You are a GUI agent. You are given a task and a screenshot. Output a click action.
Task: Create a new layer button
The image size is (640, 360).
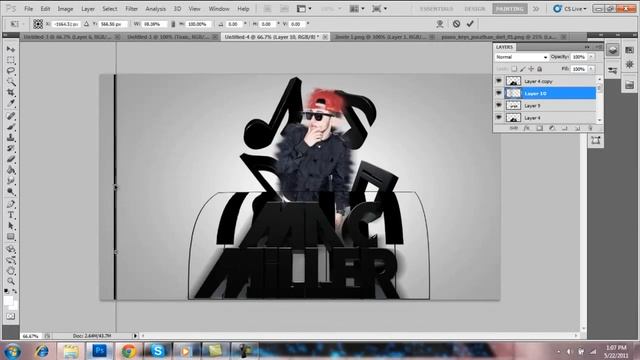pos(578,128)
